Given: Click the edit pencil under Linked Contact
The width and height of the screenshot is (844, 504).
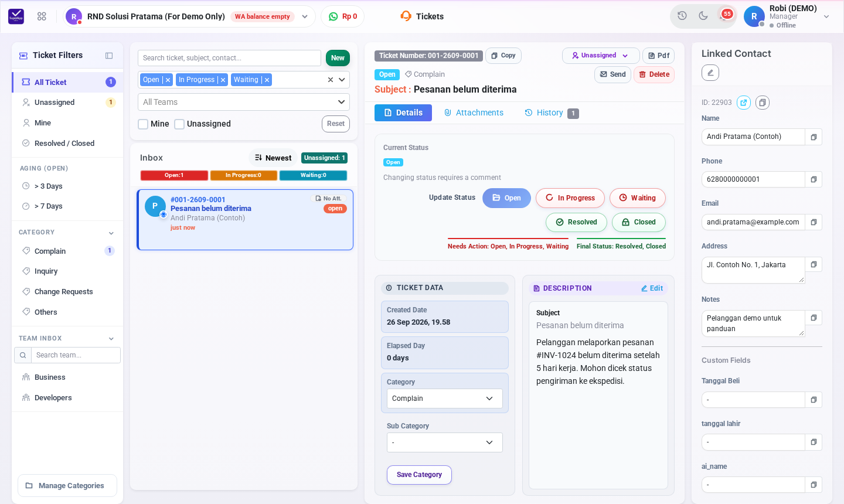Looking at the screenshot, I should 710,73.
